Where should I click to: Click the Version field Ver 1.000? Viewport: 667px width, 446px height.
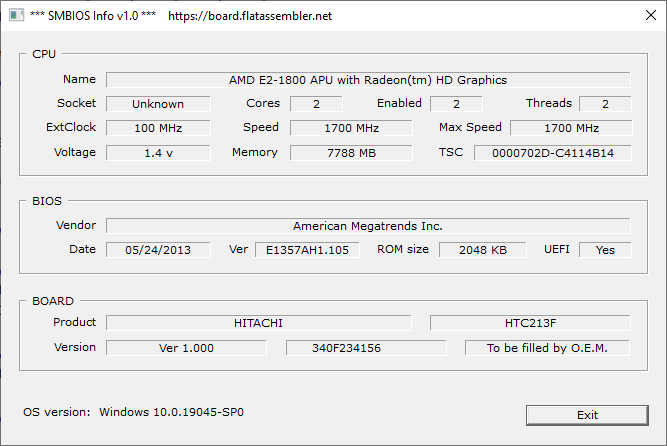tap(186, 348)
